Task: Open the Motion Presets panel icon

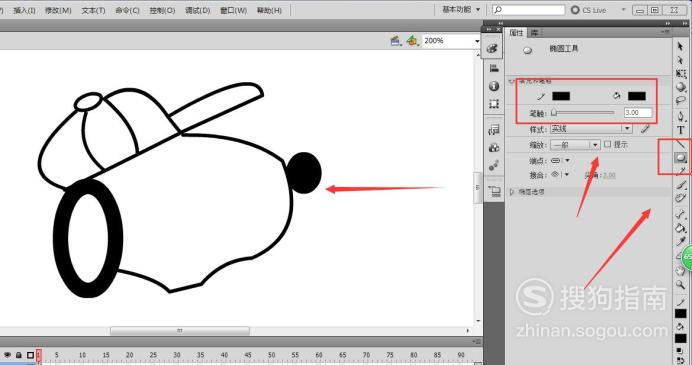Action: coord(494,166)
